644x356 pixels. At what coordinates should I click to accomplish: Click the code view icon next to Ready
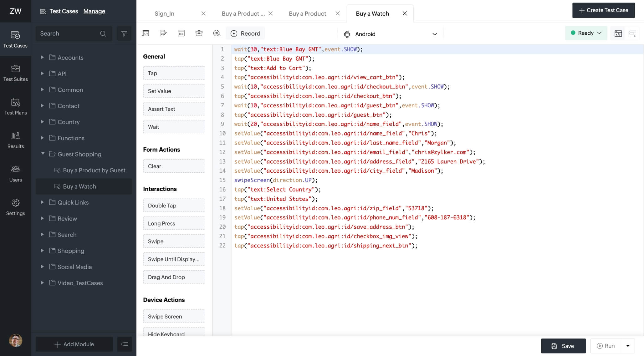(x=618, y=33)
